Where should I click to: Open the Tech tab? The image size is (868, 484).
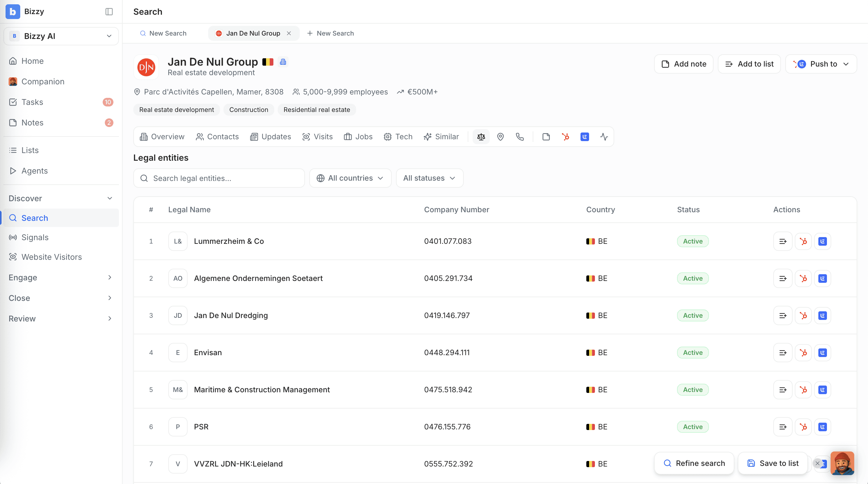point(398,136)
